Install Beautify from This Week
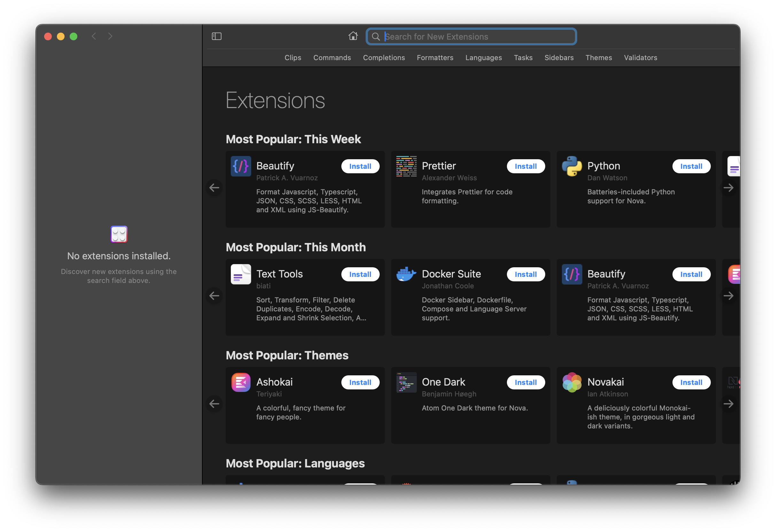Image resolution: width=776 pixels, height=532 pixels. (360, 166)
